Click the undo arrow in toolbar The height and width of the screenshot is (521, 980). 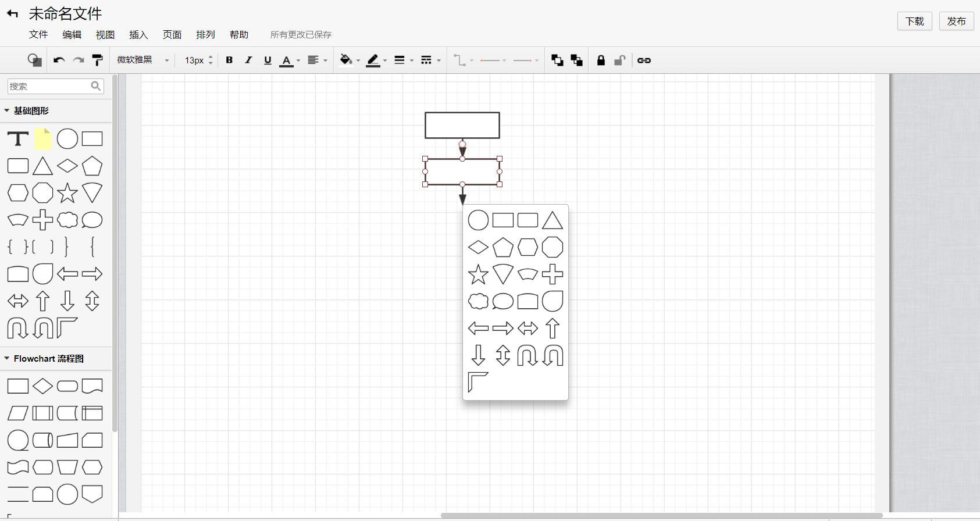pyautogui.click(x=59, y=60)
